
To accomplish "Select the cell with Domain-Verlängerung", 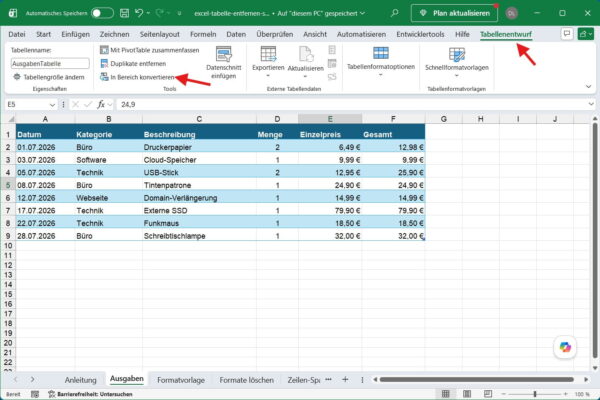I will coord(199,198).
